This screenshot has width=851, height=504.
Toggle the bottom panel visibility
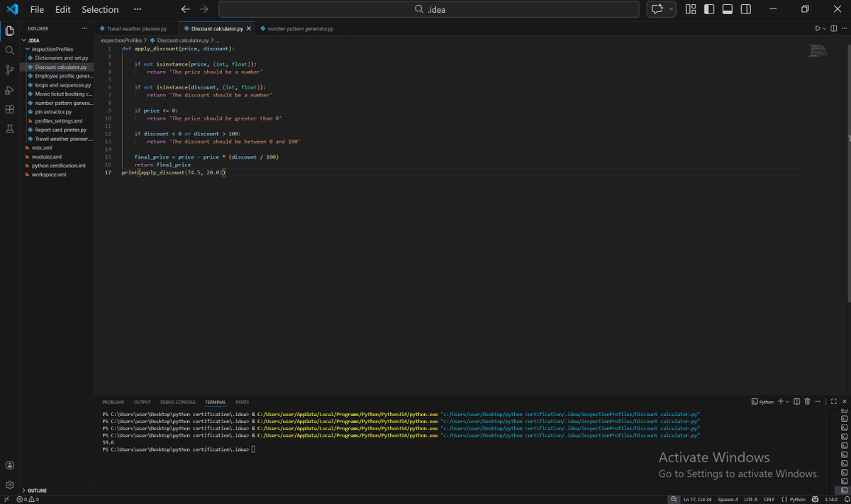pos(728,9)
